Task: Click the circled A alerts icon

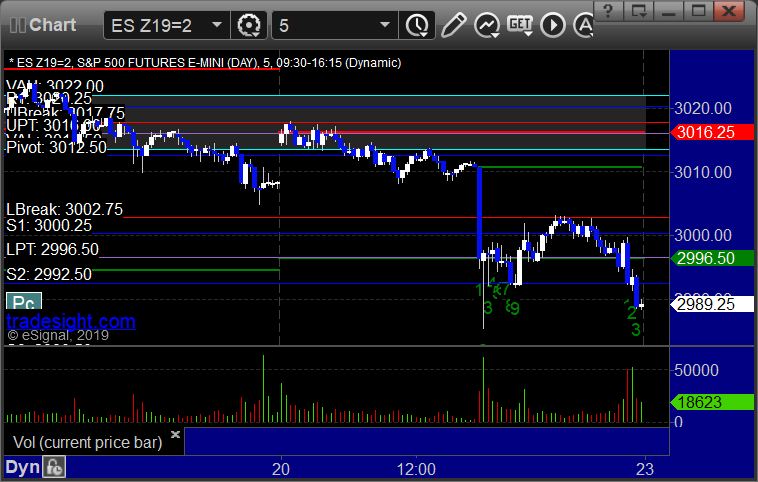Action: point(584,25)
